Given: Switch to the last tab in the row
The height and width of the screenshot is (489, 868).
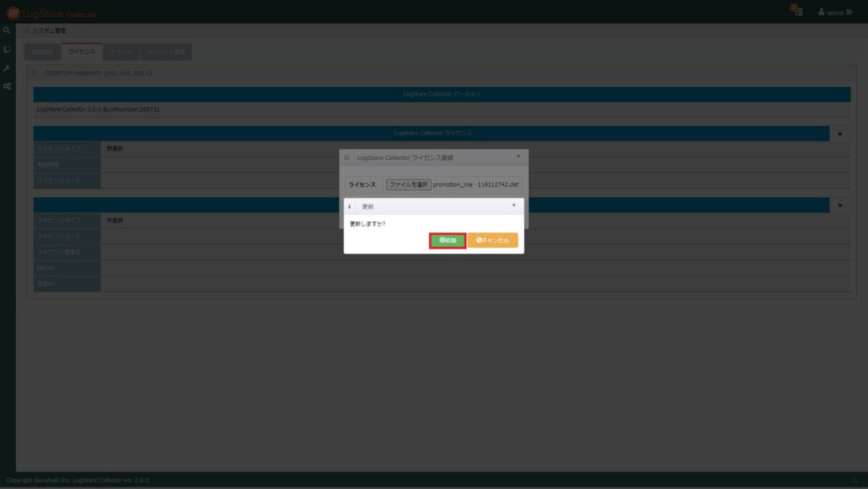Looking at the screenshot, I should [166, 51].
